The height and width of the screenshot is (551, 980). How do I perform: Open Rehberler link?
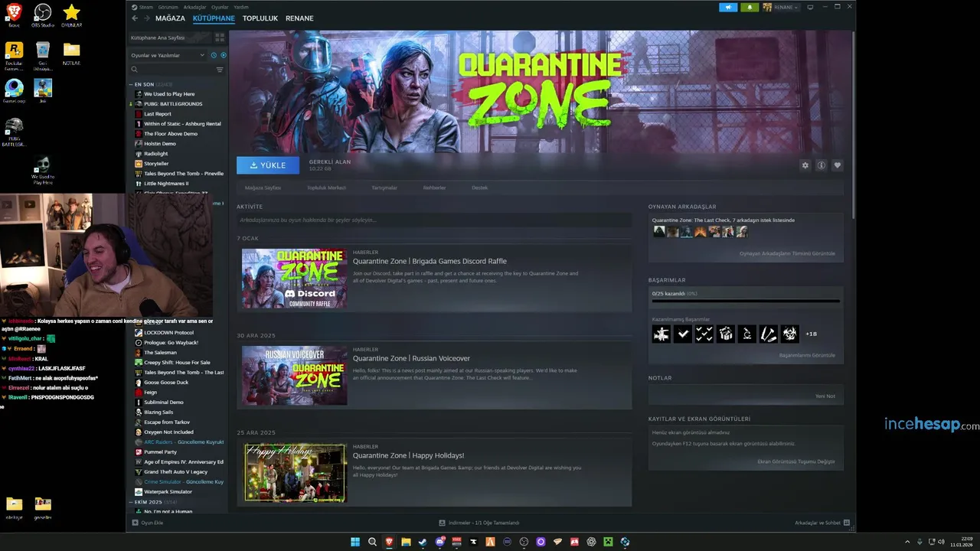(x=434, y=187)
